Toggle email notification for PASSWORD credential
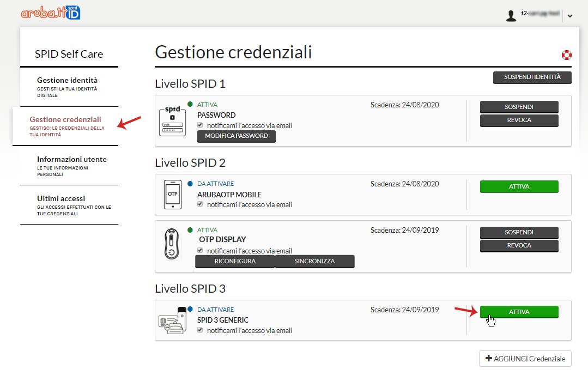This screenshot has height=375, width=588. point(201,125)
